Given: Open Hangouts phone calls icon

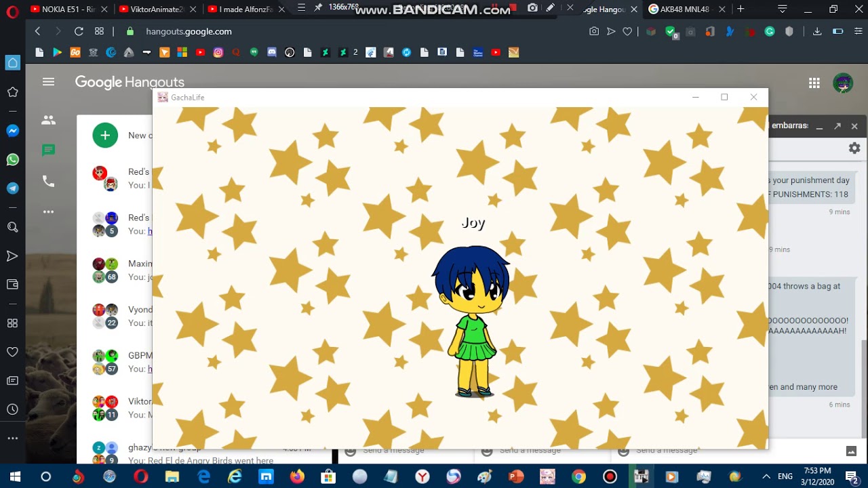Looking at the screenshot, I should (x=48, y=181).
